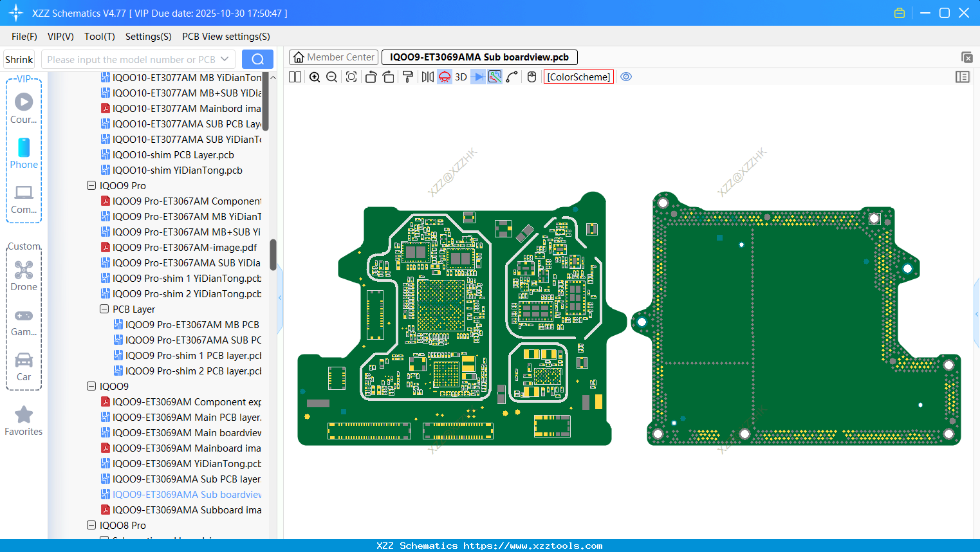Collapse the IQOO9 Pro tree node
The height and width of the screenshot is (552, 980).
[x=91, y=186]
